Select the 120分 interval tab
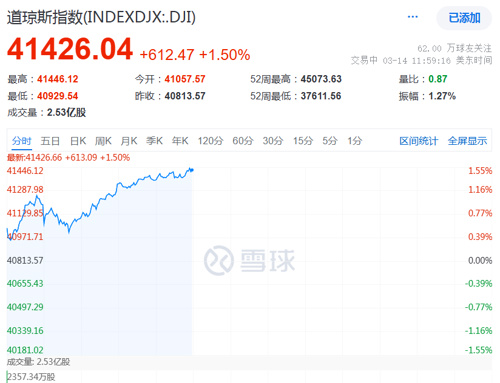The width and height of the screenshot is (500, 383). pos(210,141)
